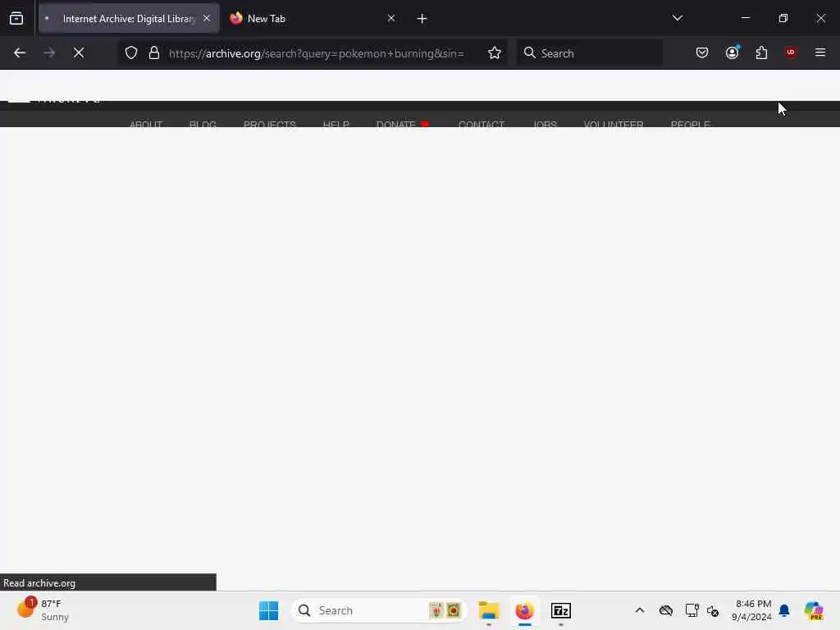
Task: Open the Extensions puzzle icon
Action: point(761,53)
